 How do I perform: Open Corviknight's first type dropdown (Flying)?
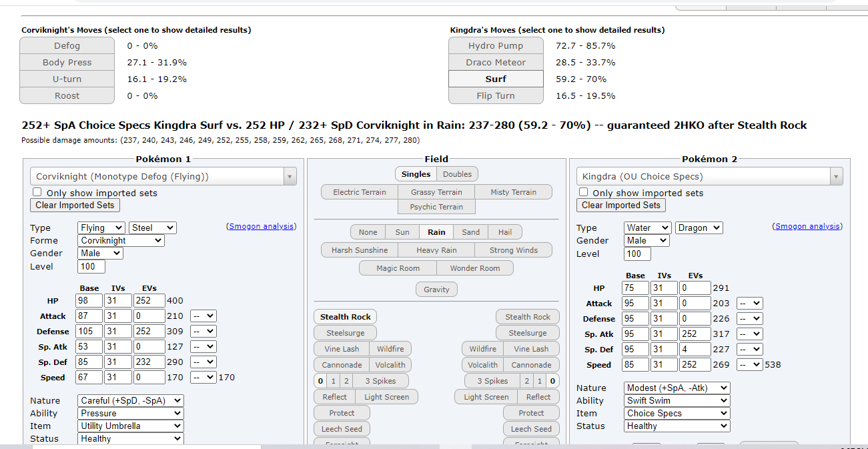coord(101,228)
